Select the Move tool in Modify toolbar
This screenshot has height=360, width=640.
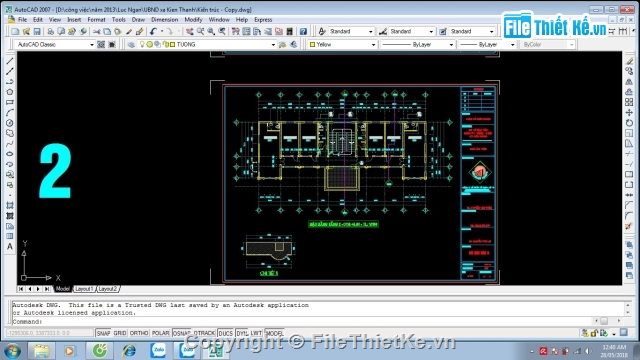click(629, 112)
